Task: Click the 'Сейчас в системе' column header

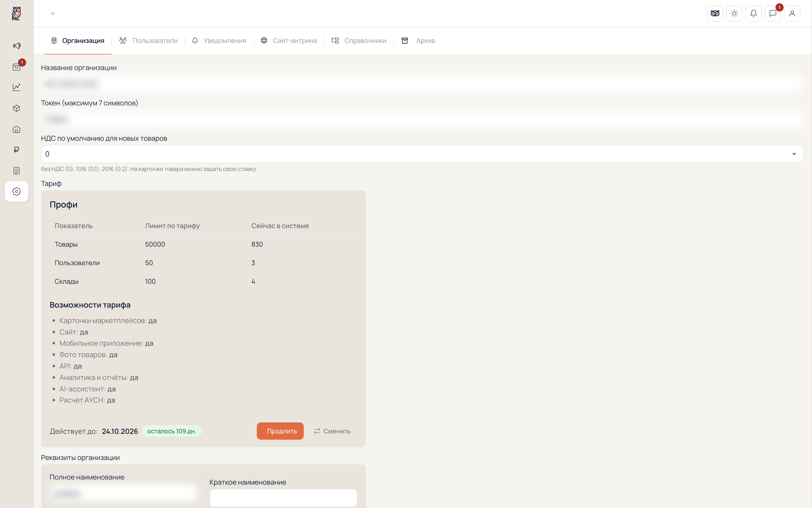Action: click(280, 226)
